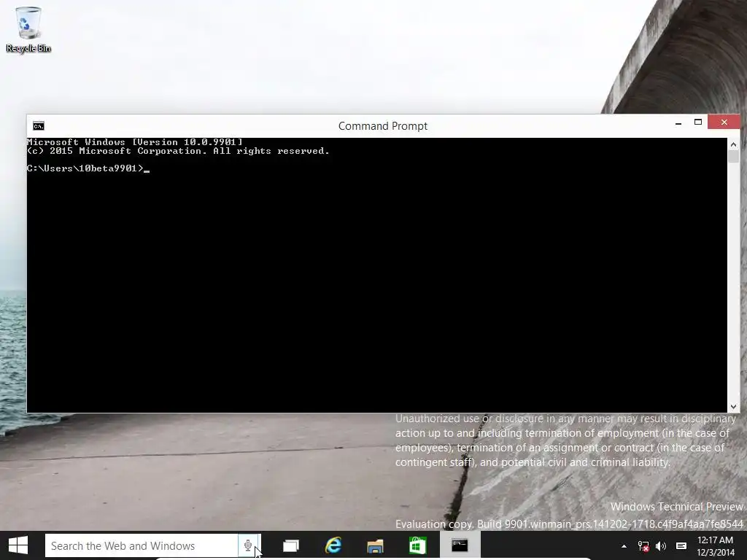Open Task View from the taskbar
This screenshot has height=560, width=747.
pos(291,545)
